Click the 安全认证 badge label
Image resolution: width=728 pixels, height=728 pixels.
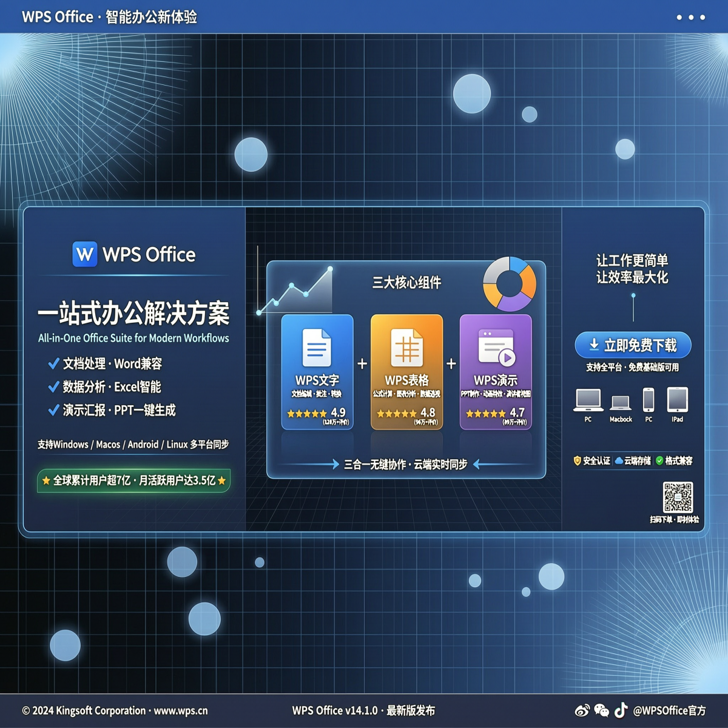click(596, 461)
